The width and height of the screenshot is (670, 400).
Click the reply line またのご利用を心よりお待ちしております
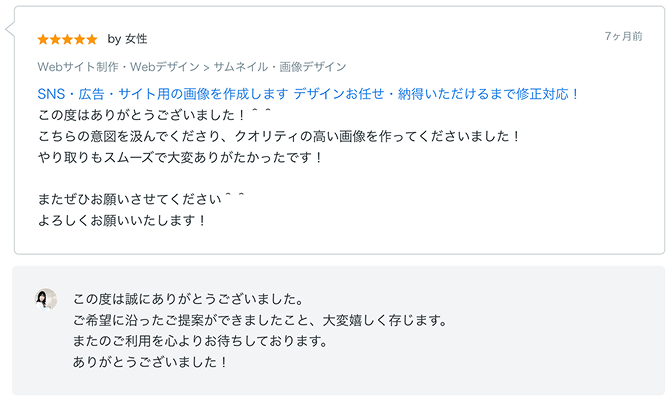[200, 341]
